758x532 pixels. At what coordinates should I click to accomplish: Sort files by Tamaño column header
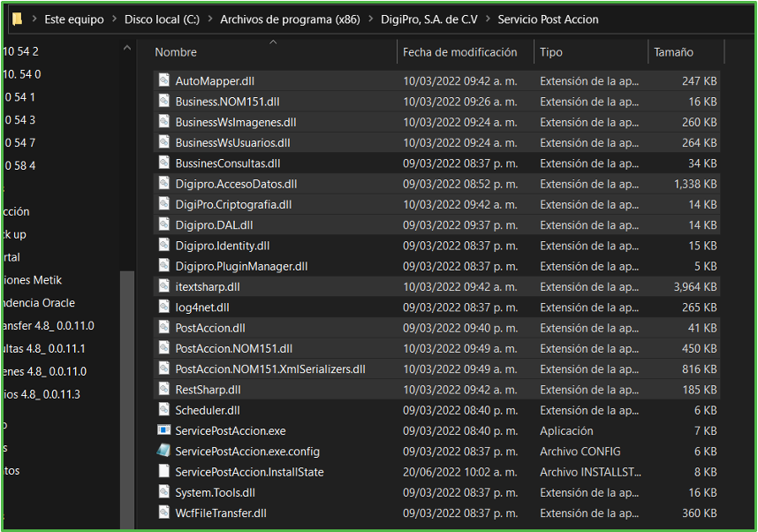tap(673, 52)
